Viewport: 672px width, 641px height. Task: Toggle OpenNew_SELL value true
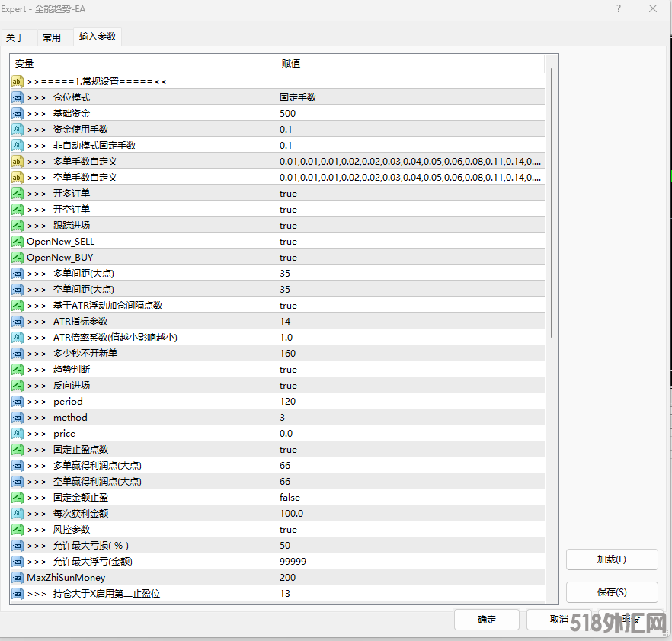[411, 242]
